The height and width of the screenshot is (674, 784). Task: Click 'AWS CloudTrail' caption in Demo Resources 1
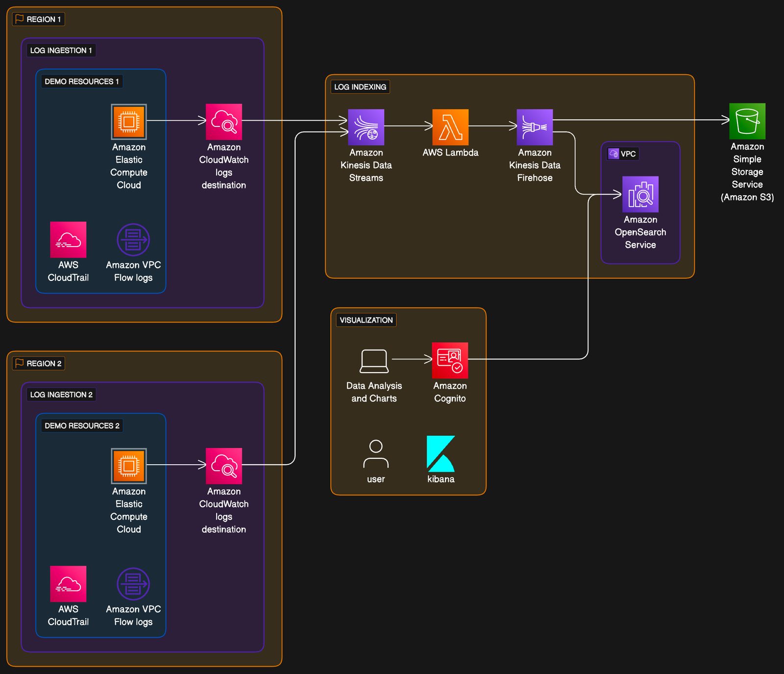[68, 271]
